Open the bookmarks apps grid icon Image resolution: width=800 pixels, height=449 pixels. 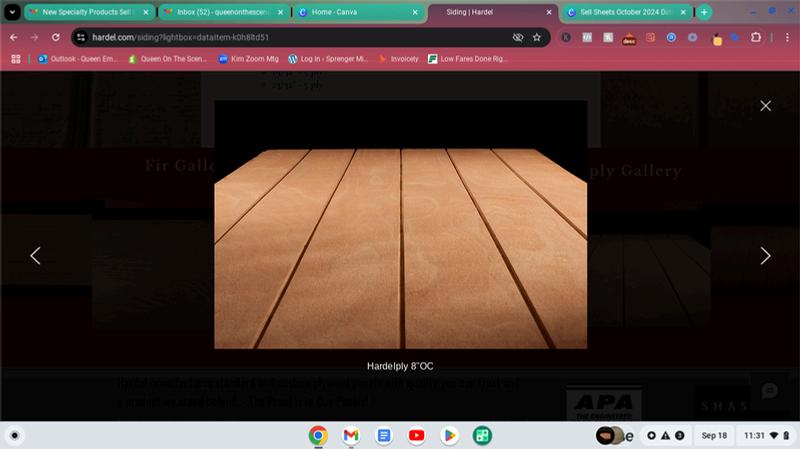click(x=16, y=59)
